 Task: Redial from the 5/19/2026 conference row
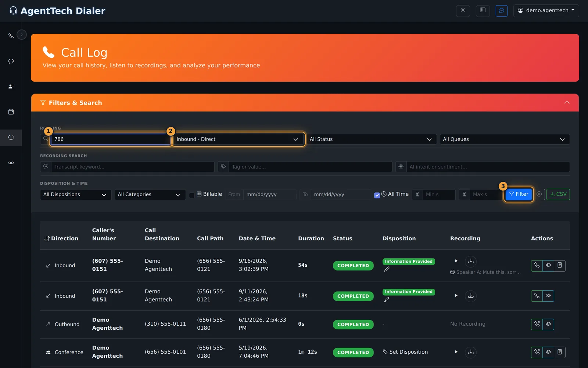[x=537, y=352]
